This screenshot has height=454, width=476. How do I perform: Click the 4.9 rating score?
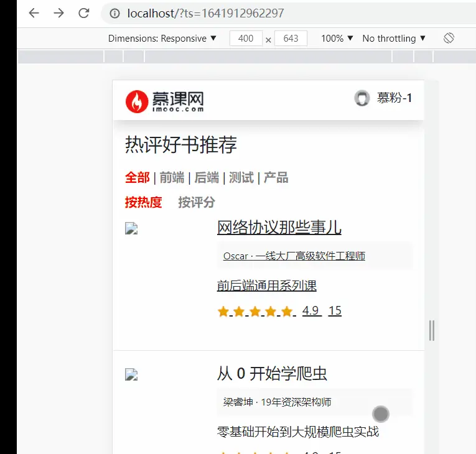(x=312, y=311)
